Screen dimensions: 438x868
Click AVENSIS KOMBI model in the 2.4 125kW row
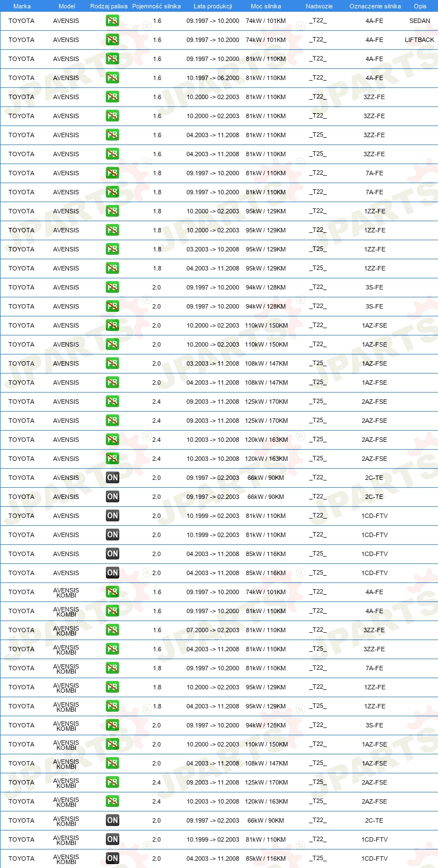coord(66,782)
